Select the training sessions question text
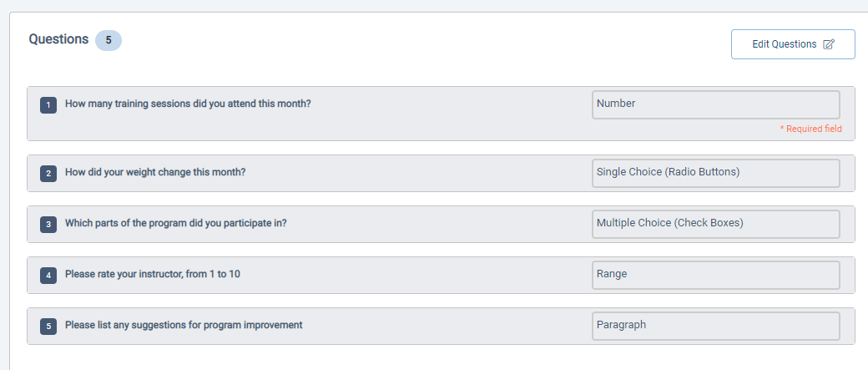 pos(188,104)
